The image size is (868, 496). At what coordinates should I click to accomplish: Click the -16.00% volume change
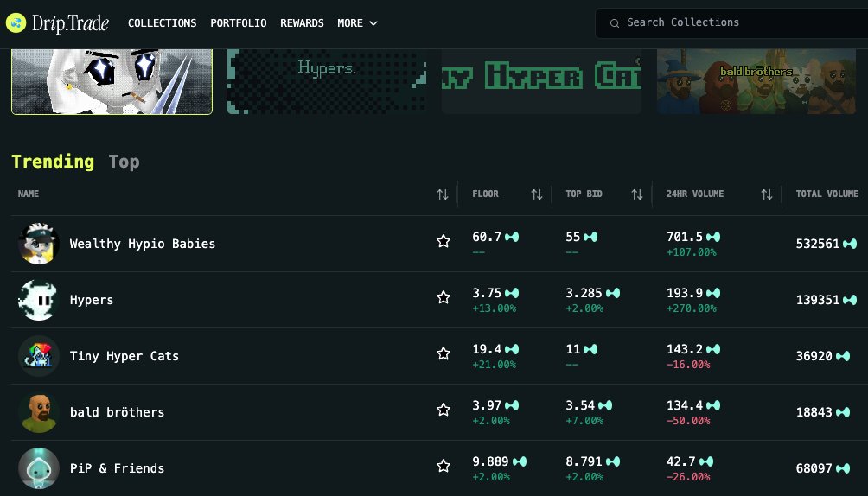(x=688, y=365)
